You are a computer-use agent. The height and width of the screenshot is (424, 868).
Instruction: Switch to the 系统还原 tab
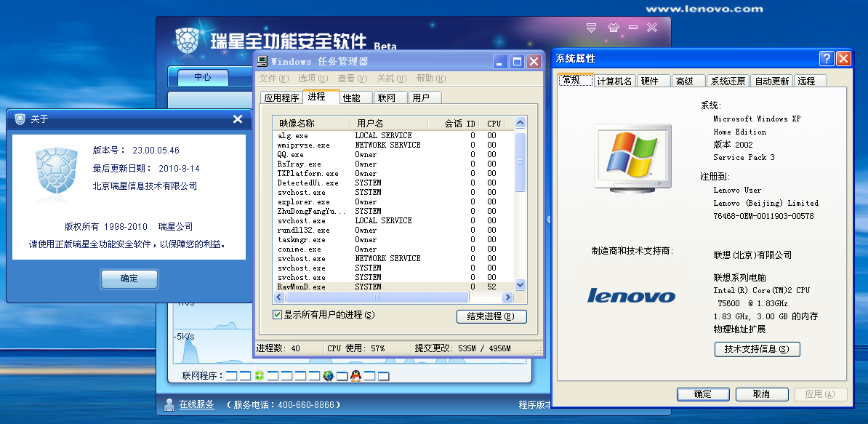[x=728, y=81]
